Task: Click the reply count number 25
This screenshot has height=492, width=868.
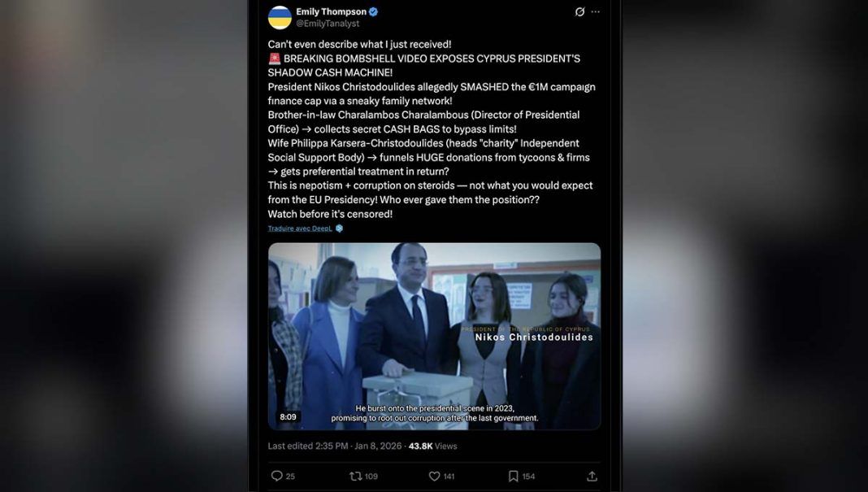Action: pos(291,477)
